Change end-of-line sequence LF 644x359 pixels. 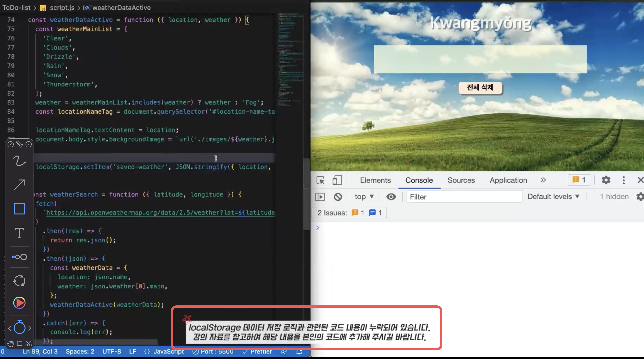click(132, 351)
